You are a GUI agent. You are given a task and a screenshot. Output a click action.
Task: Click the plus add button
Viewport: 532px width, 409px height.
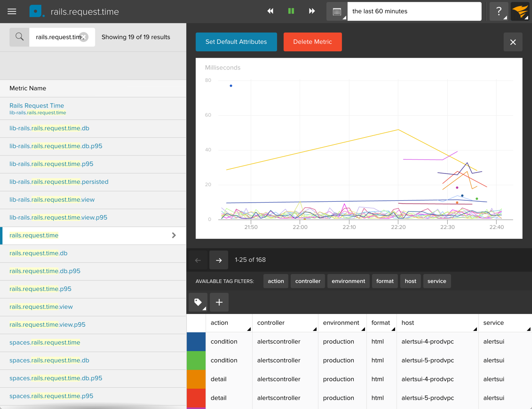219,302
